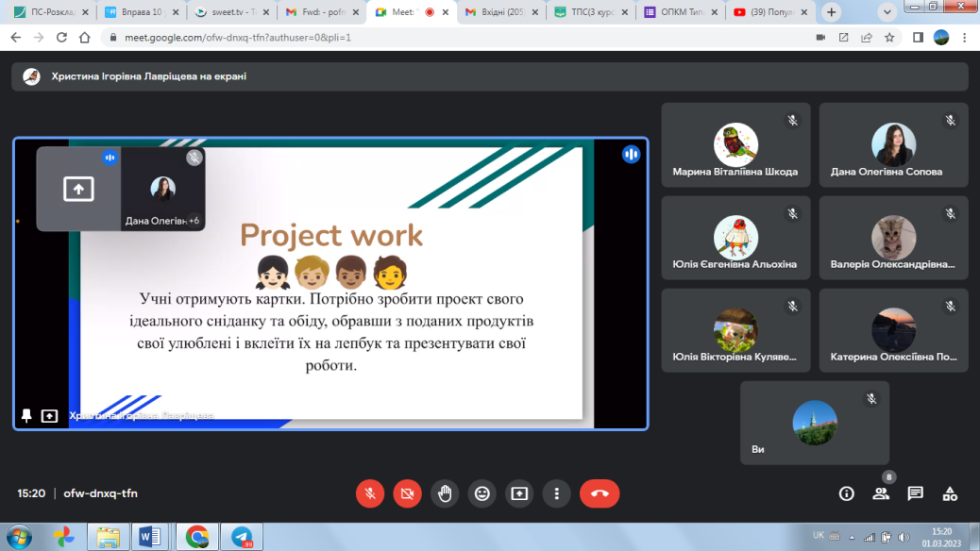Switch to the Вправа 10 browser tab
980x551 pixels.
click(143, 12)
